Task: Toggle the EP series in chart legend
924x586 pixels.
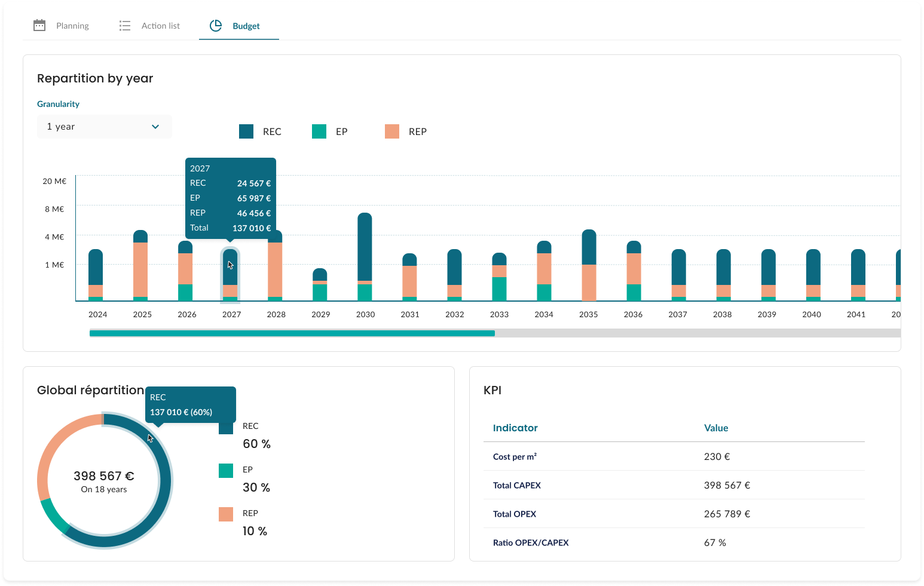Action: pyautogui.click(x=330, y=131)
